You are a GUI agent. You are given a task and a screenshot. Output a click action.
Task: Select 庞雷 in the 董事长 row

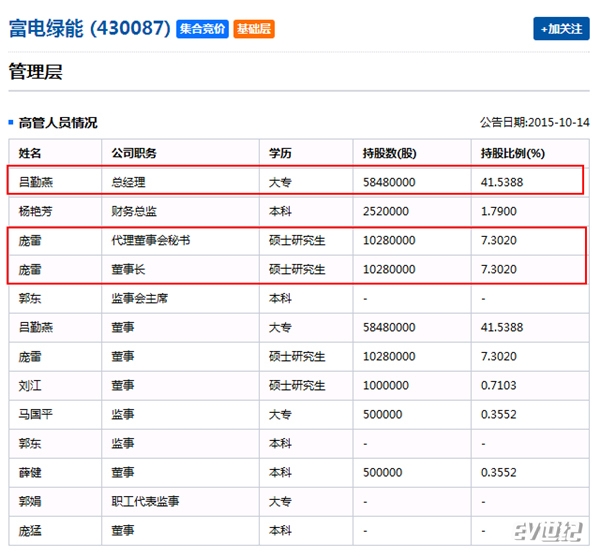click(x=30, y=269)
